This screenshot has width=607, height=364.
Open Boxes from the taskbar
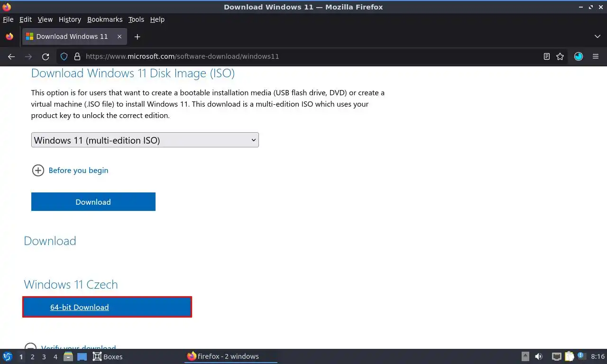tap(108, 356)
